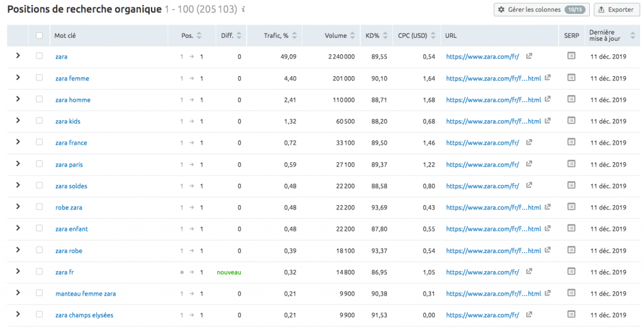This screenshot has height=327, width=644.
Task: Open SERP snapshot for zara kids row
Action: (571, 120)
